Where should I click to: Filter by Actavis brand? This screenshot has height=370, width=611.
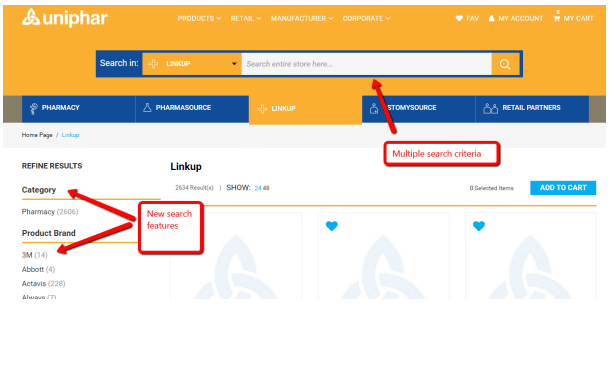(44, 284)
